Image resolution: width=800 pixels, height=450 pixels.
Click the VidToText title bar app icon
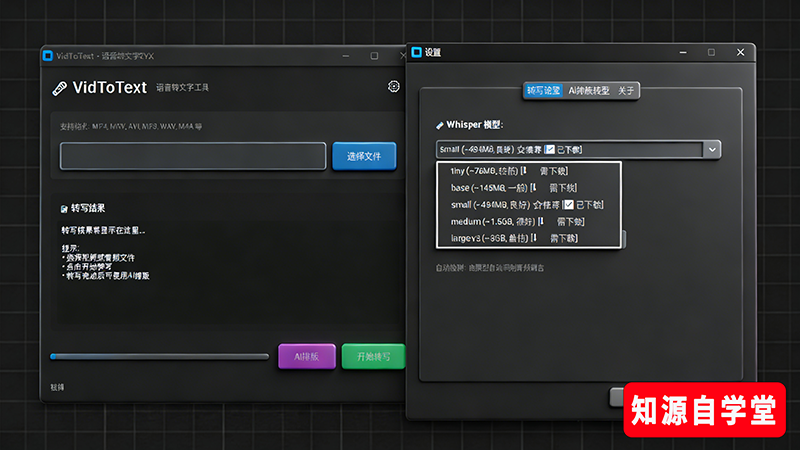(48, 56)
